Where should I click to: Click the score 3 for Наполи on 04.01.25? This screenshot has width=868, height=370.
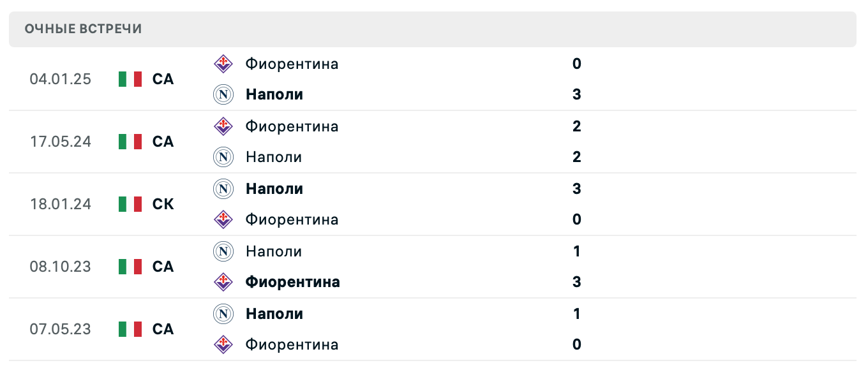576,94
